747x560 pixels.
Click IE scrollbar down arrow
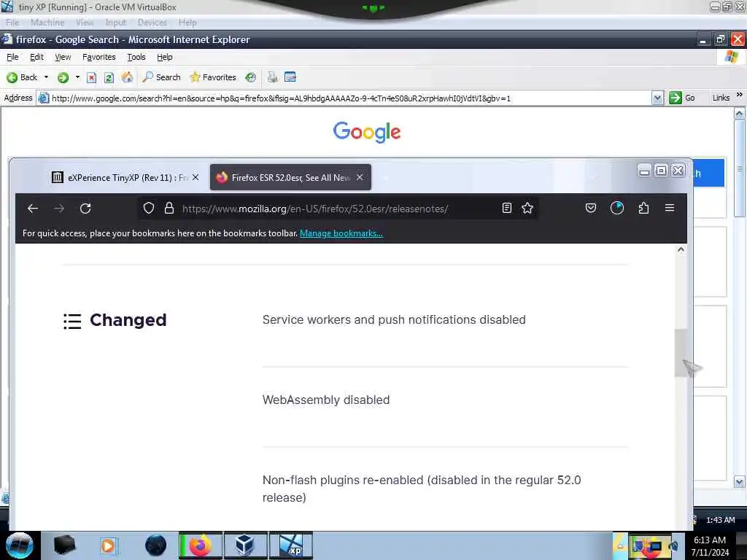pyautogui.click(x=739, y=482)
